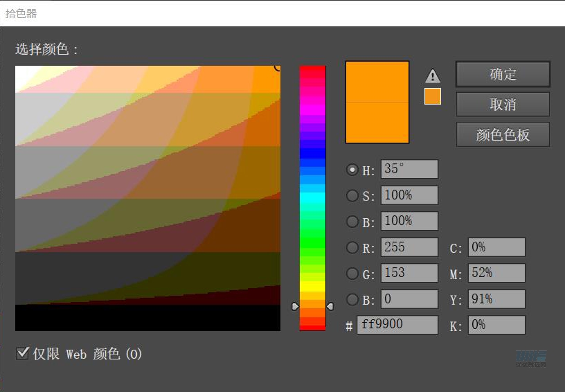Click cyan area on the hue slider

312,197
